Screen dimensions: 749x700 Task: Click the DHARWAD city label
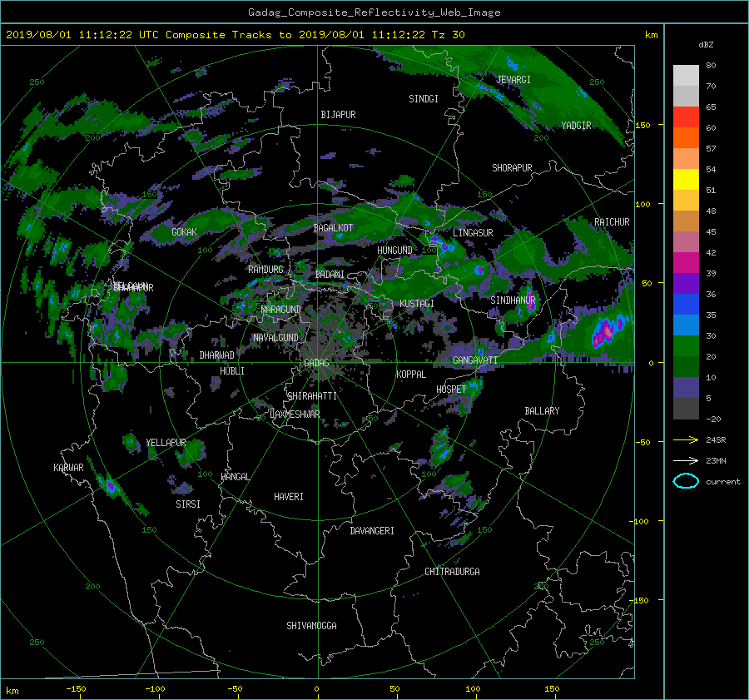point(217,355)
